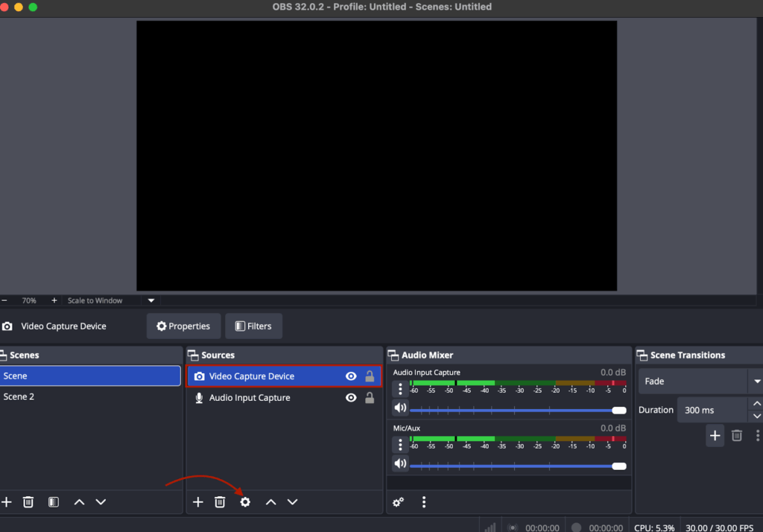Toggle visibility of Audio Input Capture source
763x532 pixels.
[x=351, y=398]
